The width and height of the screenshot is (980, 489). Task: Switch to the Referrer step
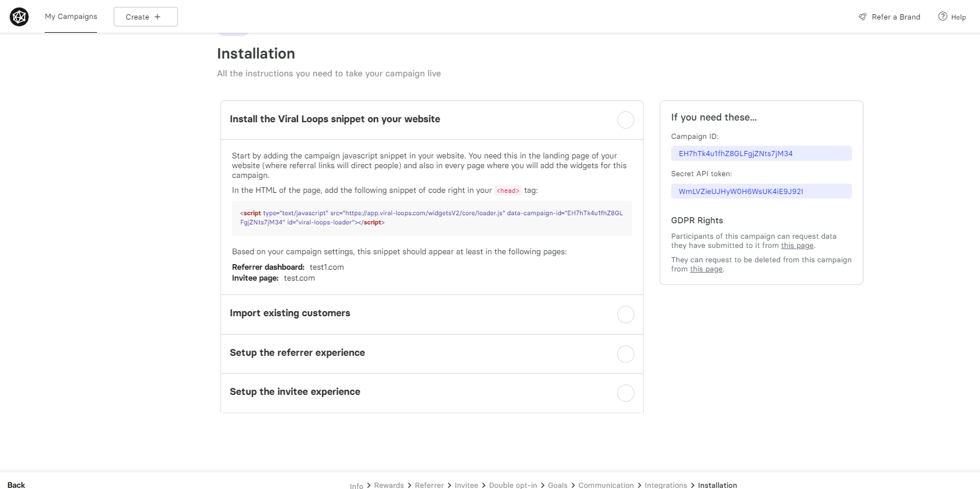pos(429,486)
